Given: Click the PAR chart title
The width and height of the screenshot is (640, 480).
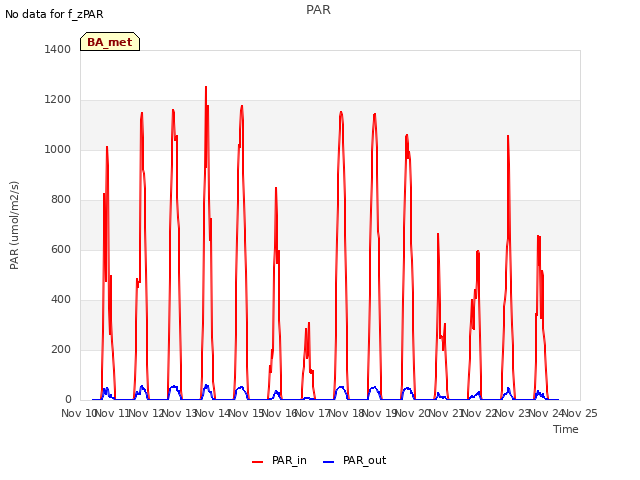Looking at the screenshot, I should [318, 10].
